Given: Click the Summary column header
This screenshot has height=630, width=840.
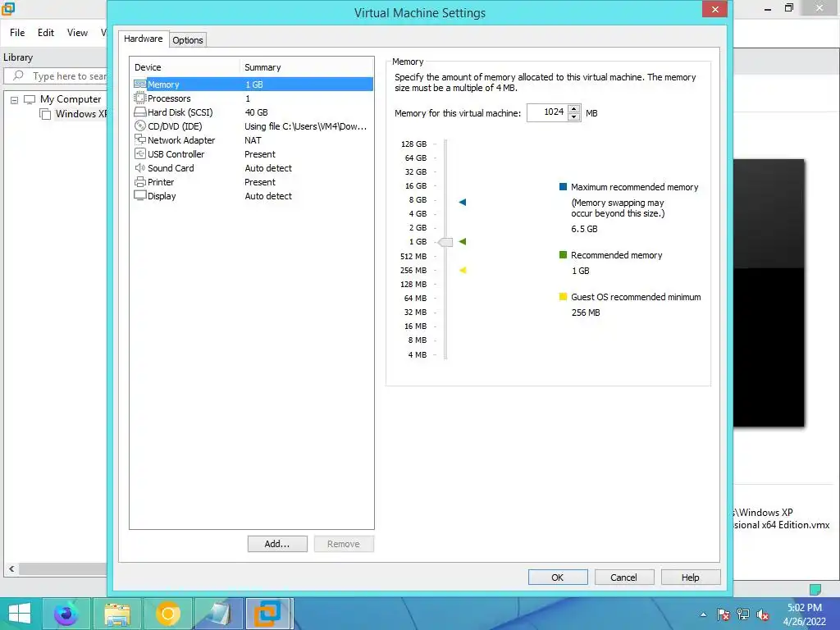Looking at the screenshot, I should (307, 67).
